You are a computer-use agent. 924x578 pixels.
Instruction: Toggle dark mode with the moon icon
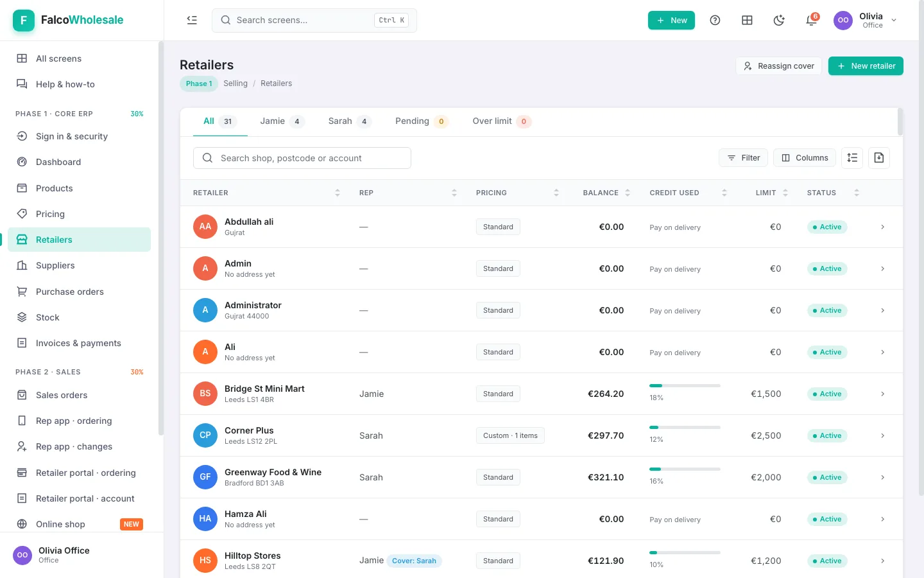point(779,21)
